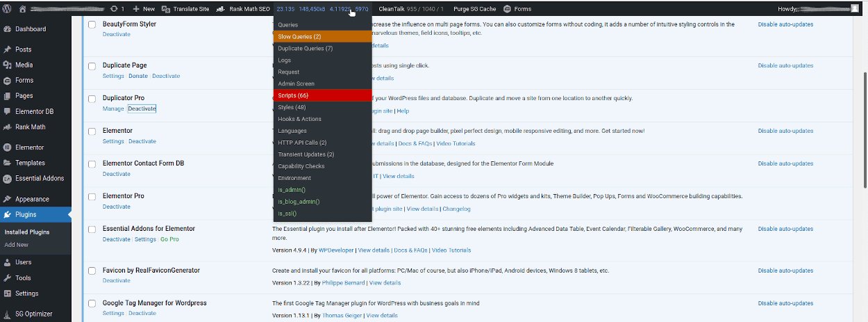Select the Elementor Pro plugin checkbox
The image size is (868, 322).
tap(92, 196)
